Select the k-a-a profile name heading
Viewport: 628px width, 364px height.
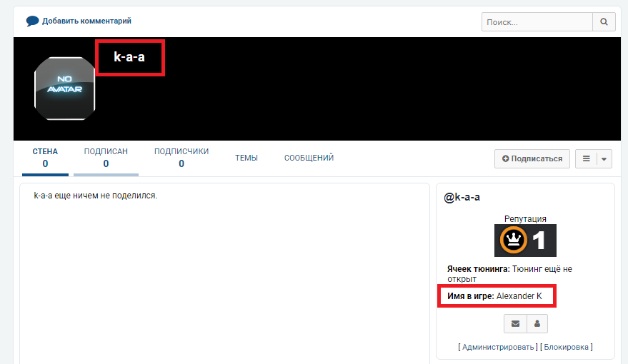[129, 57]
